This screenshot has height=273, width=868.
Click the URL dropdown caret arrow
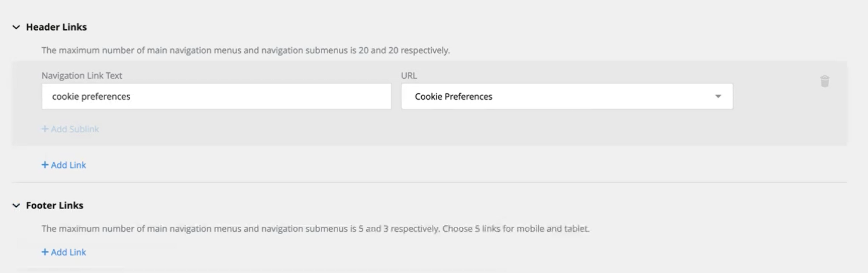click(x=718, y=97)
